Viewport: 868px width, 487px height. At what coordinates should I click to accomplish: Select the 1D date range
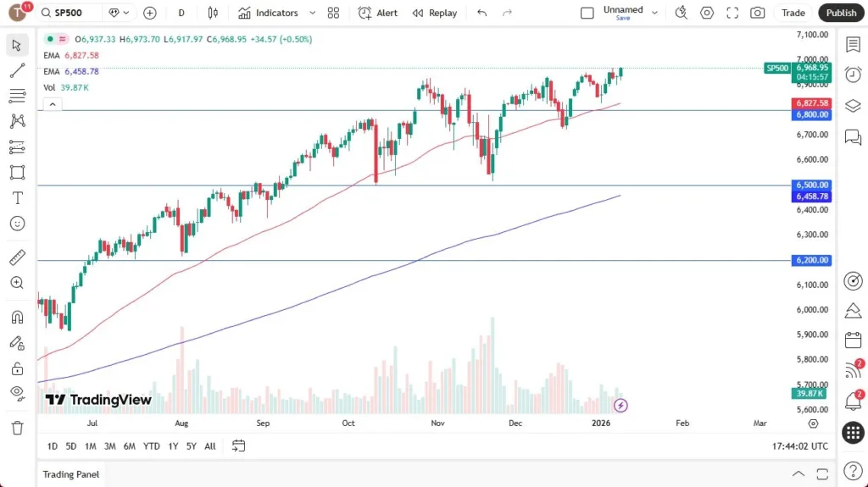tap(52, 446)
